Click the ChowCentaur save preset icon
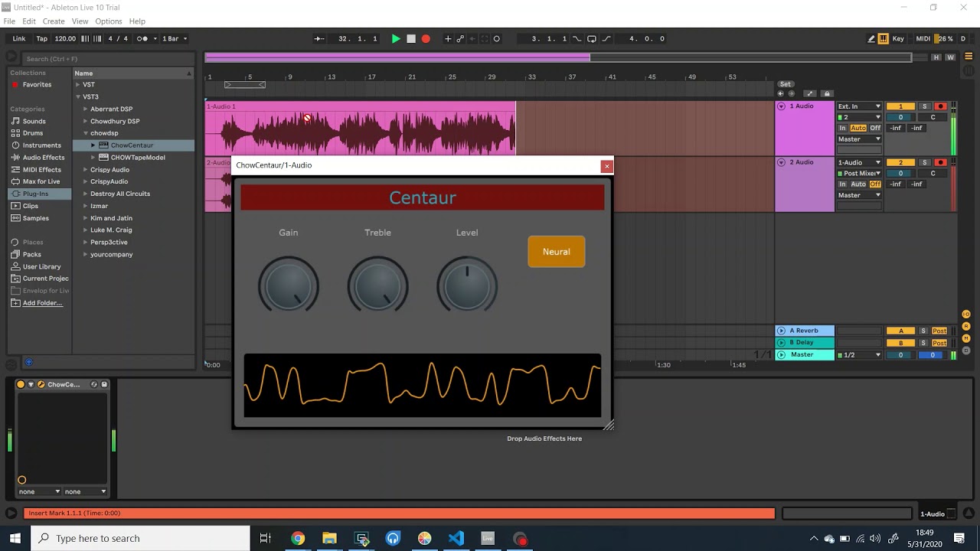Screen dimensions: 980x551 [x=104, y=384]
